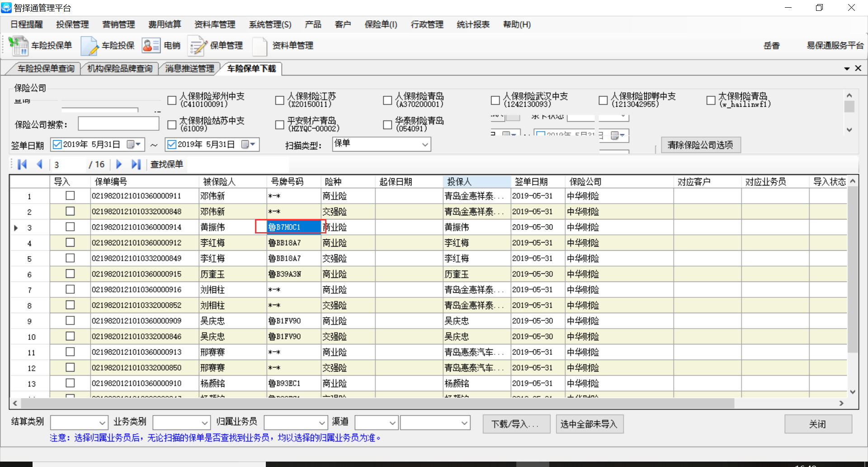Open the 费用结算 menu
Screen dimensions: 868x467
click(165, 24)
